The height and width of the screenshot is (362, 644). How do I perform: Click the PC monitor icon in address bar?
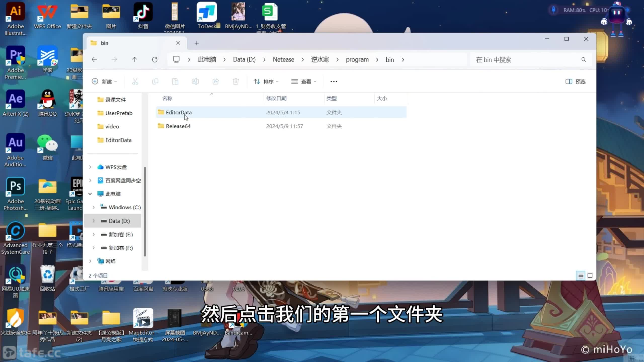[176, 59]
